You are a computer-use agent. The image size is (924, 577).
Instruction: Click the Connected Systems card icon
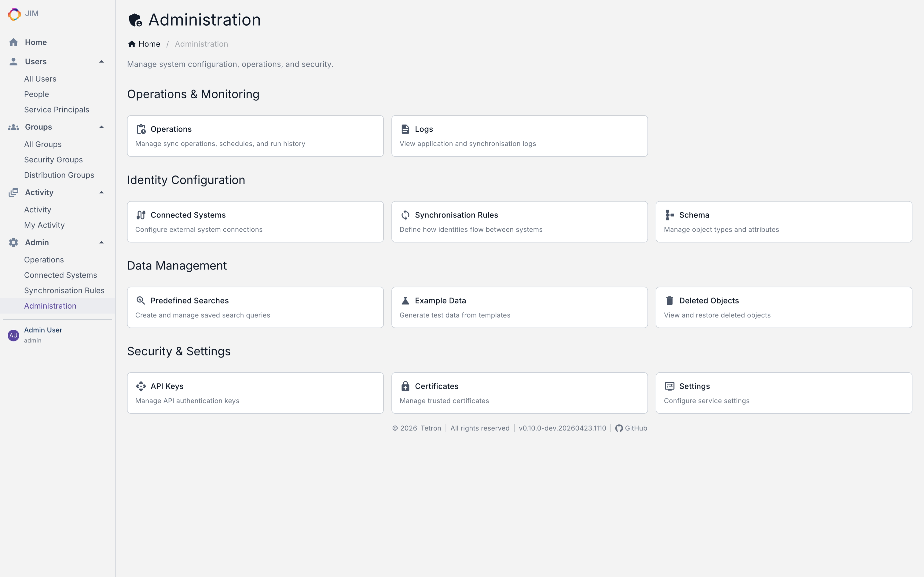tap(141, 215)
